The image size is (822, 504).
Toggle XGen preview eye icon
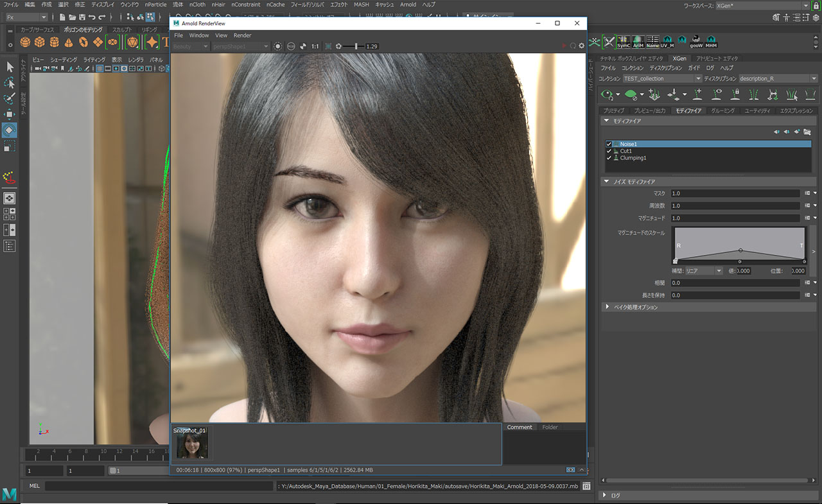click(x=607, y=94)
